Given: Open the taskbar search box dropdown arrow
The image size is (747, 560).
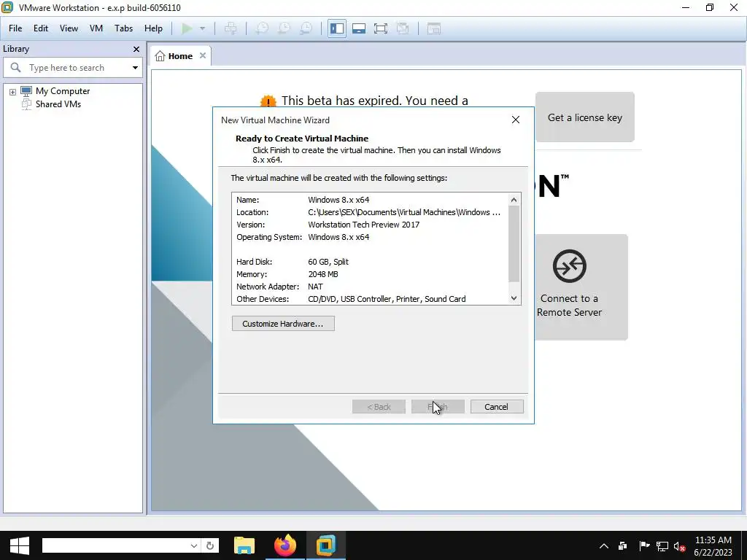Looking at the screenshot, I should tap(194, 545).
